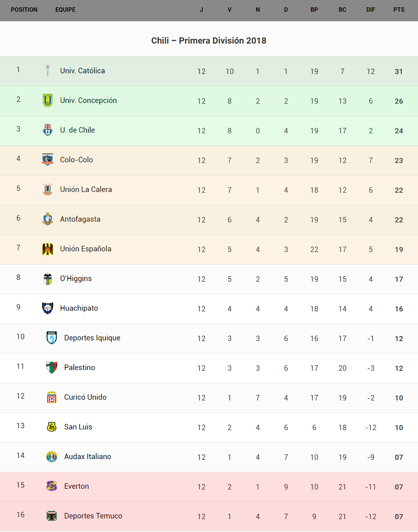Screen dimensions: 418x532
Task: Open the San Luis team link
Action: tap(78, 427)
